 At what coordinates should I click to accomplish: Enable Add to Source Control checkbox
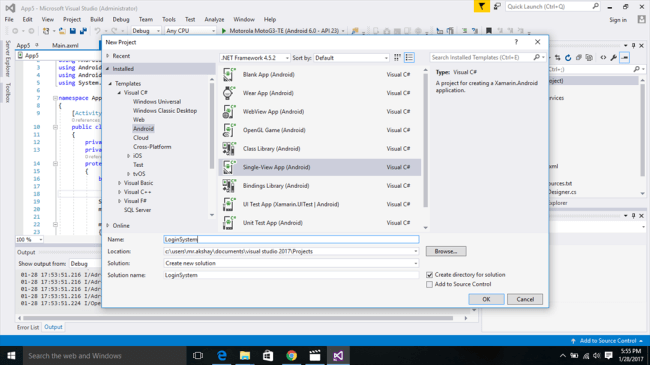coord(429,284)
